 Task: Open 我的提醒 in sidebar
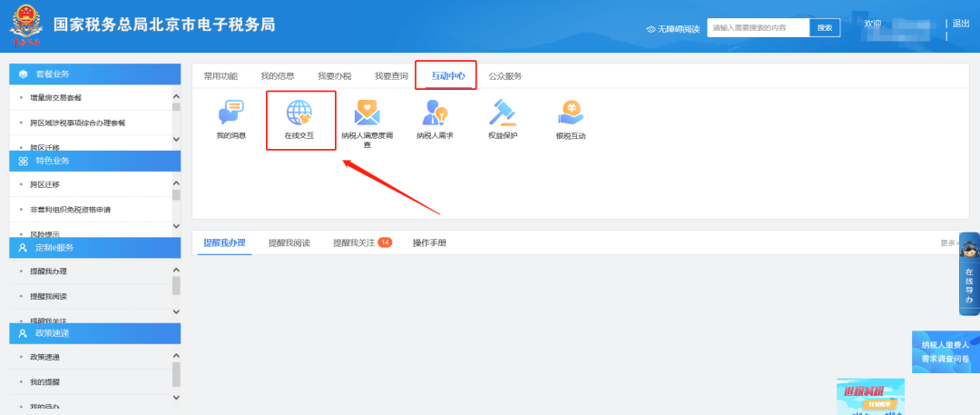[44, 381]
